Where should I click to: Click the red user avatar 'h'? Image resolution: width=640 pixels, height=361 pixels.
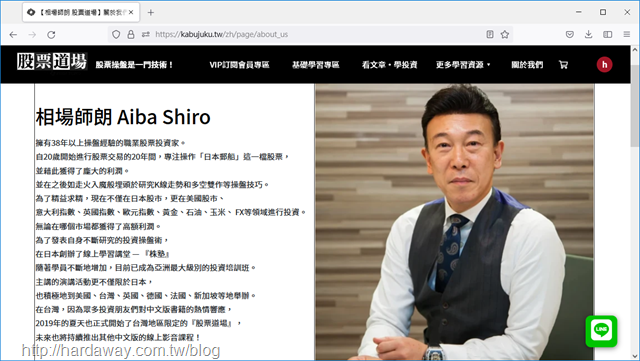pos(604,65)
